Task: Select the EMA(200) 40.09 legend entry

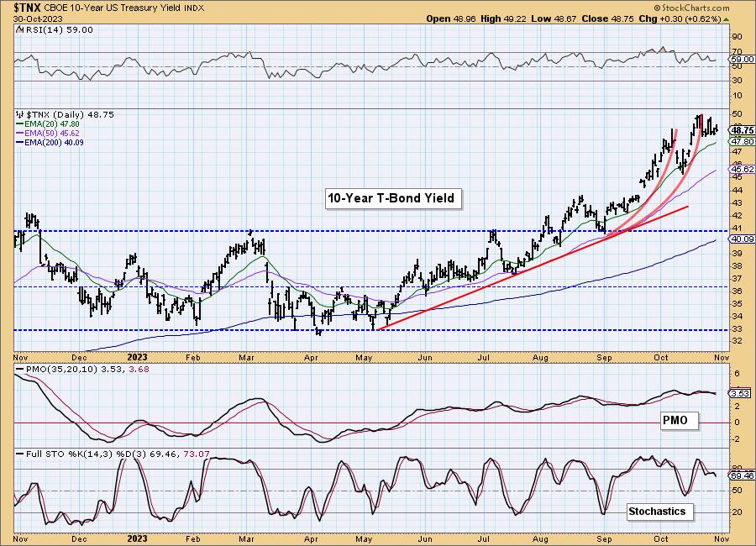Action: pos(54,142)
